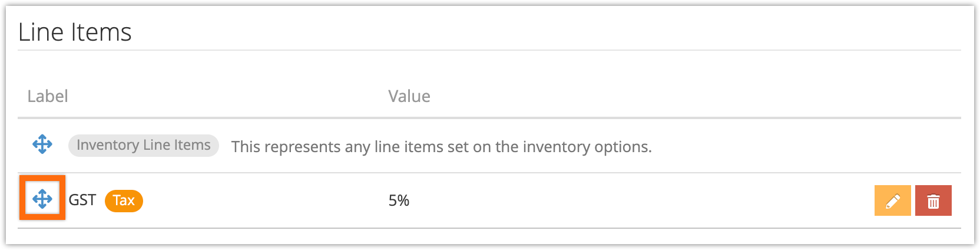Edit the GST line item with pencil icon
The image size is (980, 250).
pos(893,200)
